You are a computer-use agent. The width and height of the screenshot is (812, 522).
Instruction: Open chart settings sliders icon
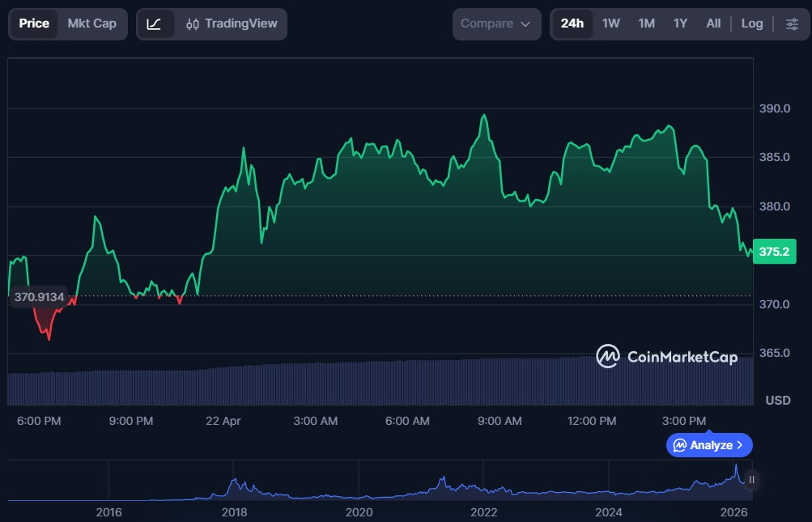791,24
